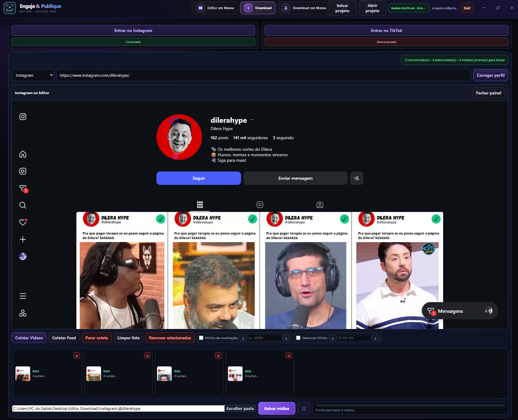Image resolution: width=518 pixels, height=420 pixels.
Task: Select the Reels tab on profile
Action: (260, 205)
